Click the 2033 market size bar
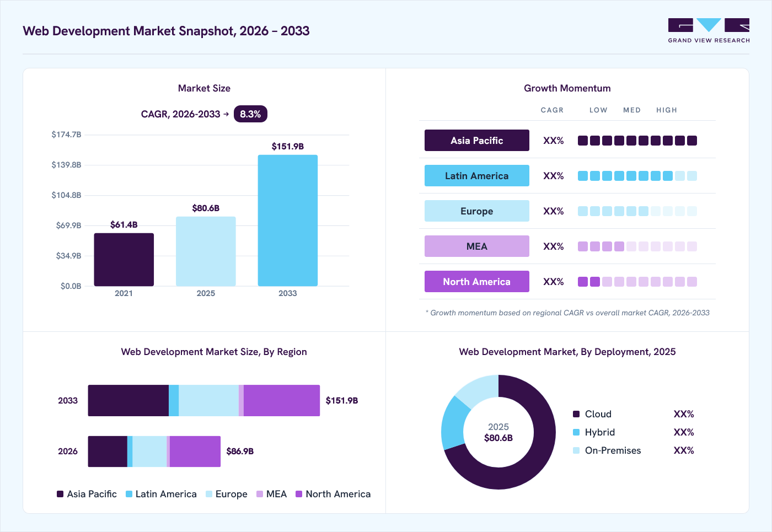This screenshot has height=532, width=772. [x=288, y=221]
